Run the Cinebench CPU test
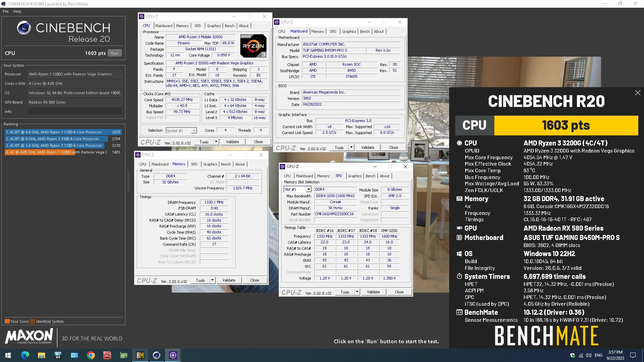The width and height of the screenshot is (644, 362). pos(115,53)
